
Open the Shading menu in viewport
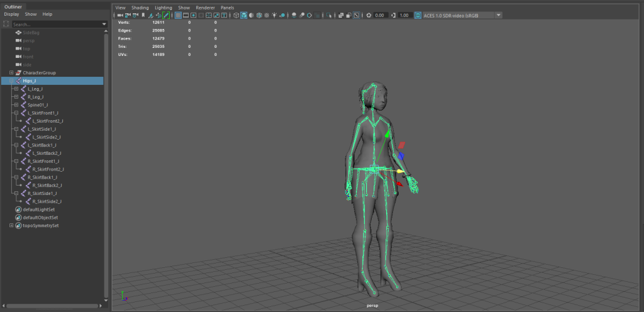pos(140,8)
